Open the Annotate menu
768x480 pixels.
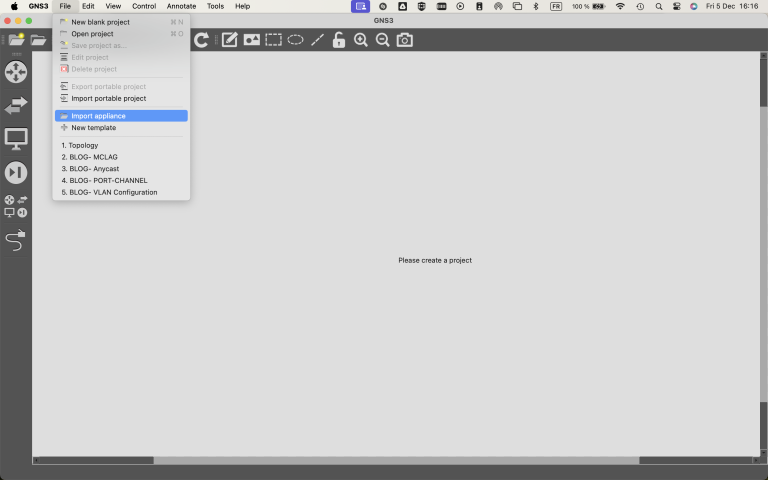[x=181, y=6]
